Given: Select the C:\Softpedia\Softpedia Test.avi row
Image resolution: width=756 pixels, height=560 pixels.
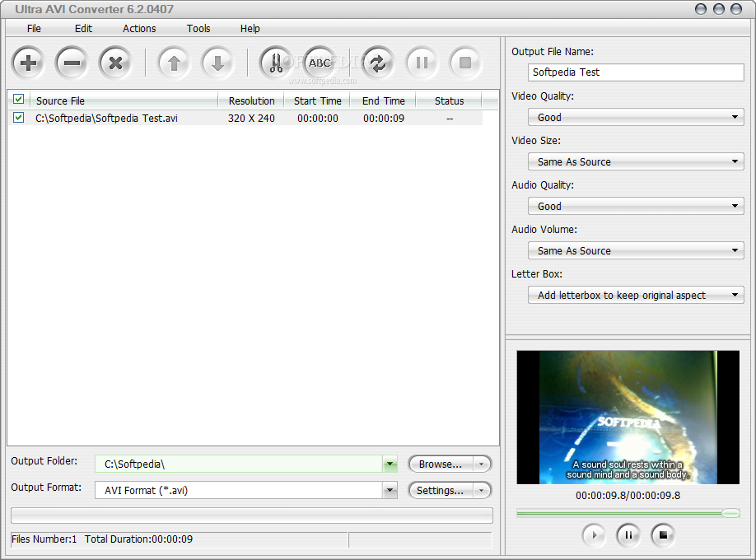Looking at the screenshot, I should 245,118.
